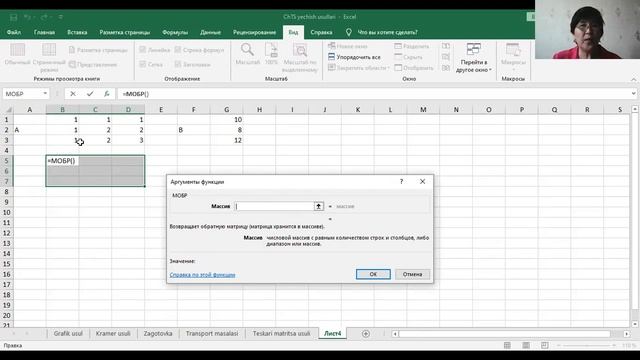
Task: Switch to Page Break Preview in status bar
Action: coord(544,345)
